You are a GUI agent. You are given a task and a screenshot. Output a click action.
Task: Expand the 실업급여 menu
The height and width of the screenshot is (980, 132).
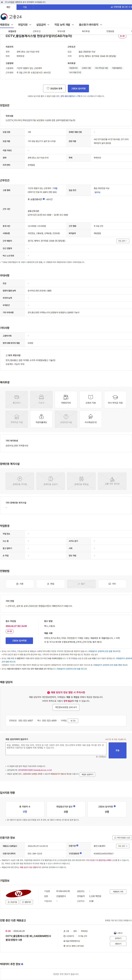click(43, 25)
